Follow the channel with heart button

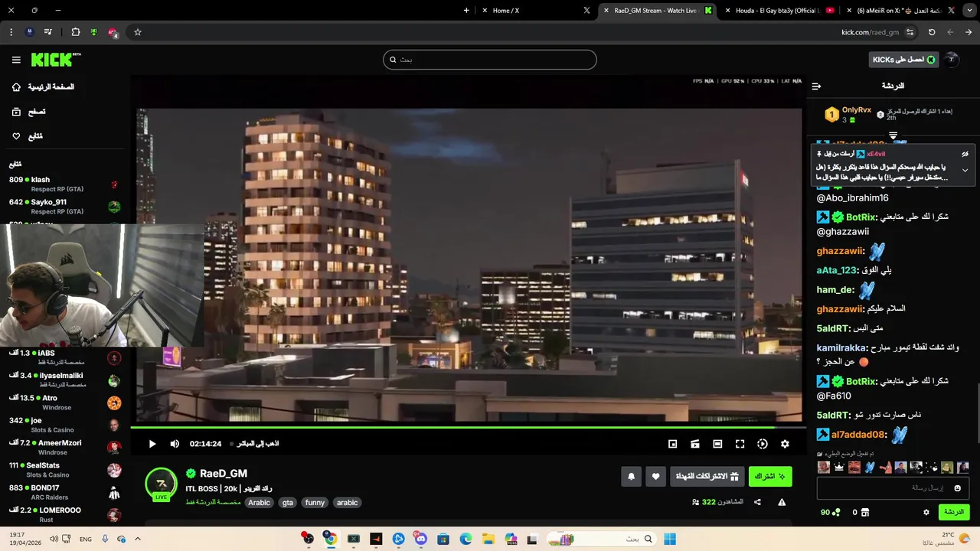655,476
